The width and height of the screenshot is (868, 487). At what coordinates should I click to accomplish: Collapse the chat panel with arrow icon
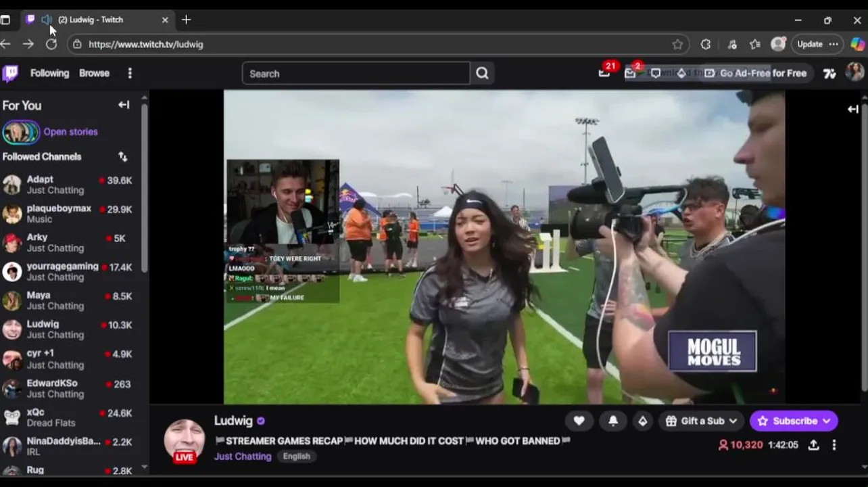tap(853, 109)
